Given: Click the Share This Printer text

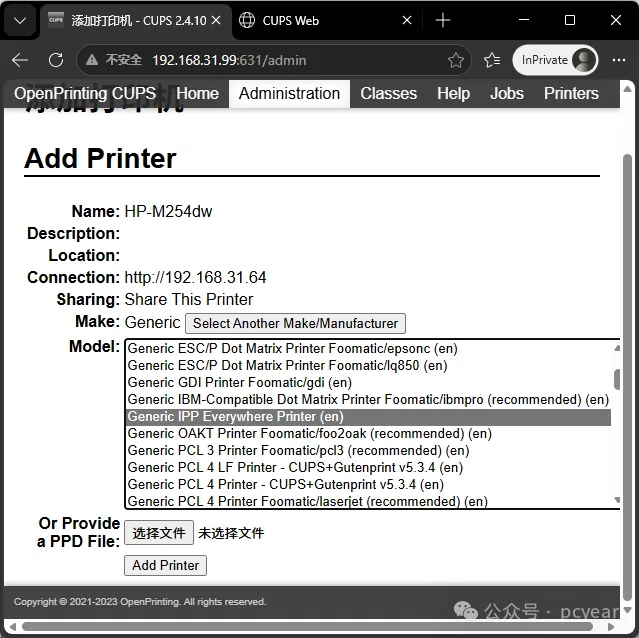Looking at the screenshot, I should pos(189,299).
